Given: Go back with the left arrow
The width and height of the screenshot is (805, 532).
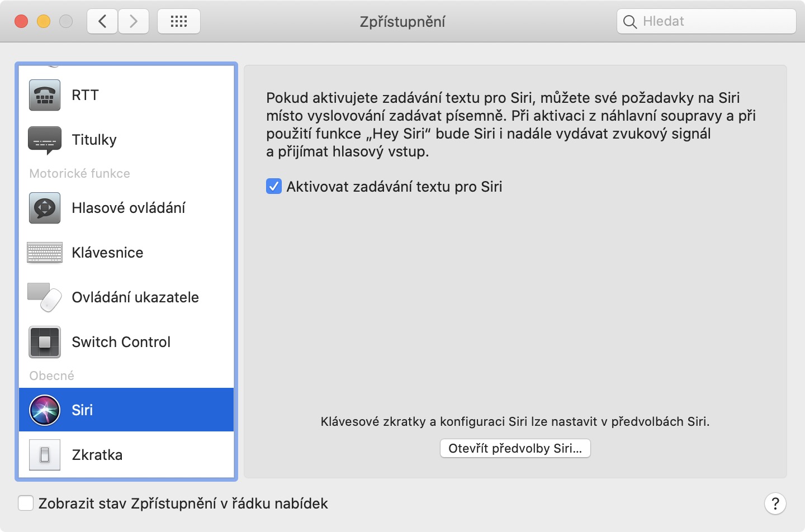Looking at the screenshot, I should tap(102, 22).
